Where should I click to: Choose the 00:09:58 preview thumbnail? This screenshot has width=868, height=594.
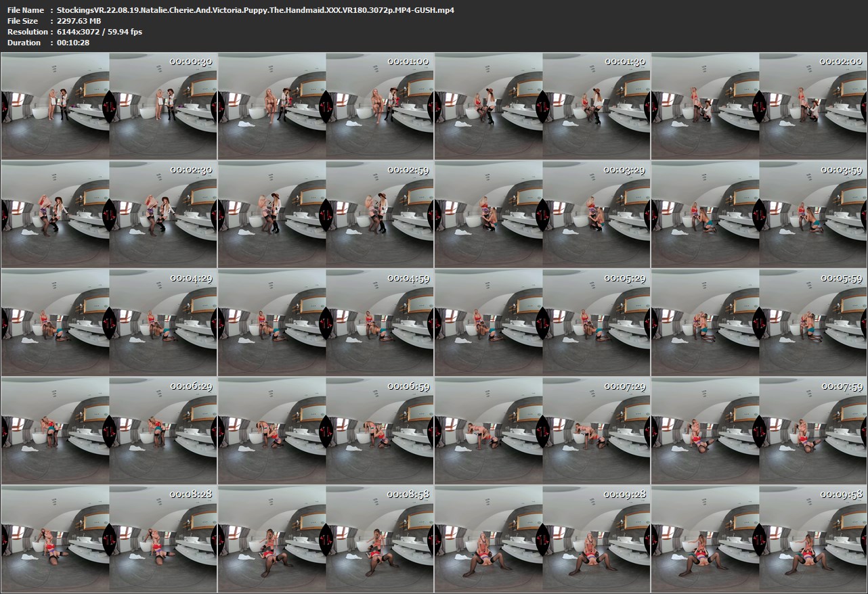click(x=759, y=539)
